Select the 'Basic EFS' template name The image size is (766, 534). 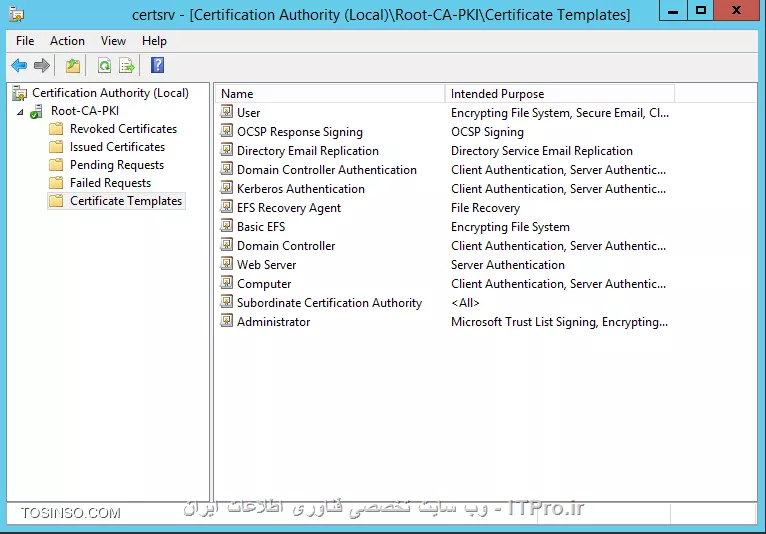coord(261,227)
